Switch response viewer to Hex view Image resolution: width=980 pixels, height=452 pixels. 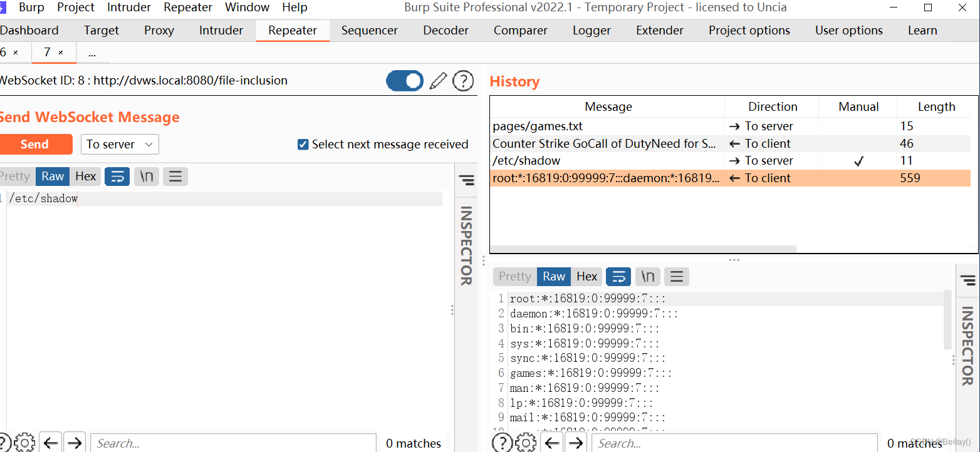[x=587, y=276]
